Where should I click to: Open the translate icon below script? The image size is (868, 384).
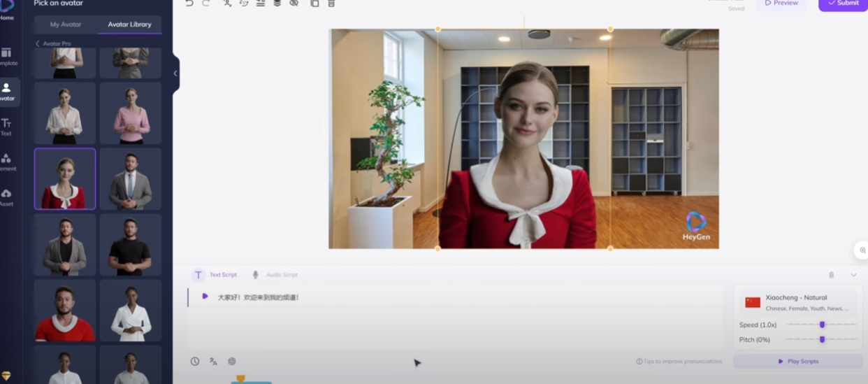coord(213,362)
